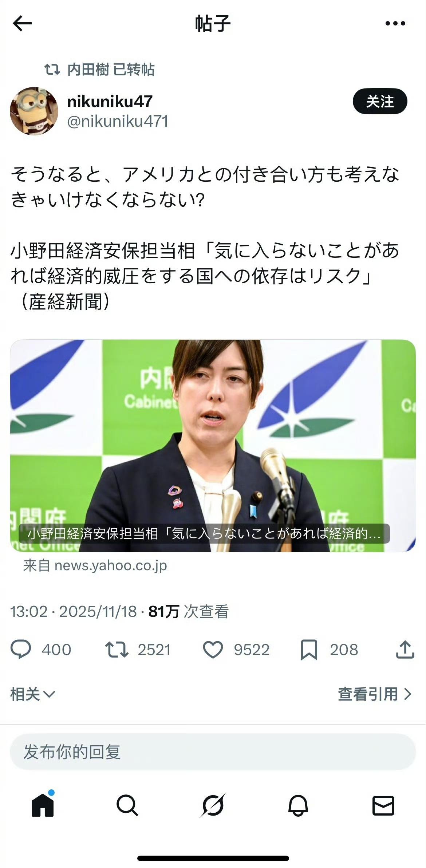The width and height of the screenshot is (426, 868).
Task: Bookmark this post
Action: point(309,650)
